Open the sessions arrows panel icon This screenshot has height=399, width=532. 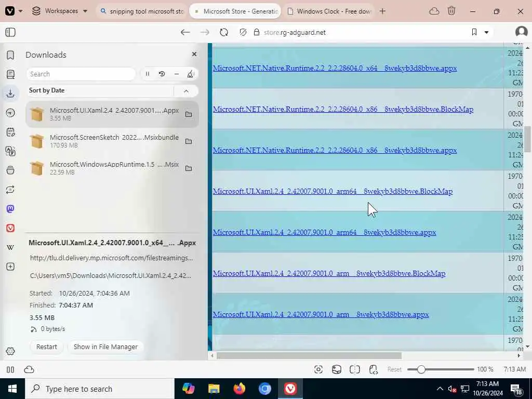click(x=10, y=190)
